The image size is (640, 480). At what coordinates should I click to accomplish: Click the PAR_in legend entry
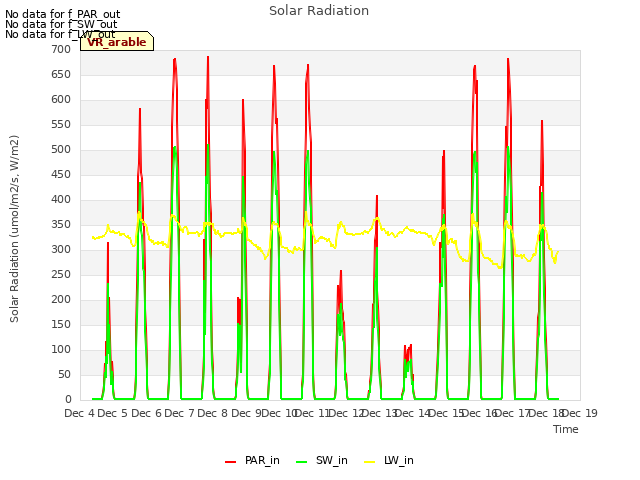[252, 460]
